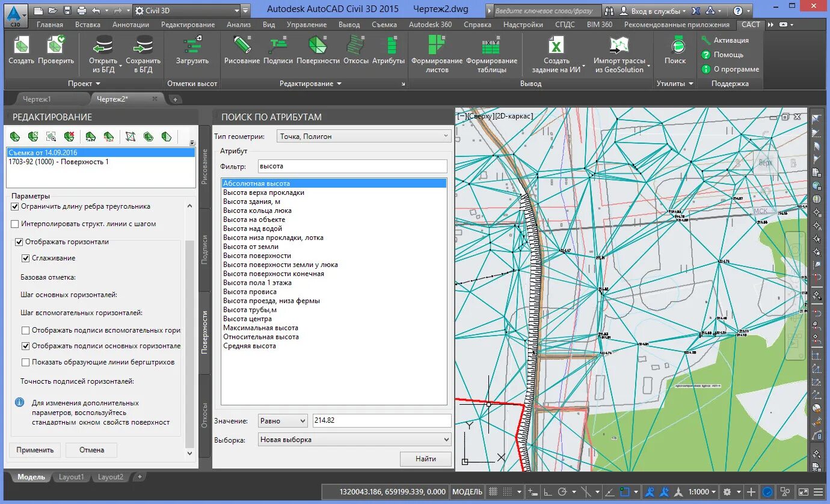
Task: Click the AutoCAD C3D application menu logo
Action: pyautogui.click(x=16, y=14)
